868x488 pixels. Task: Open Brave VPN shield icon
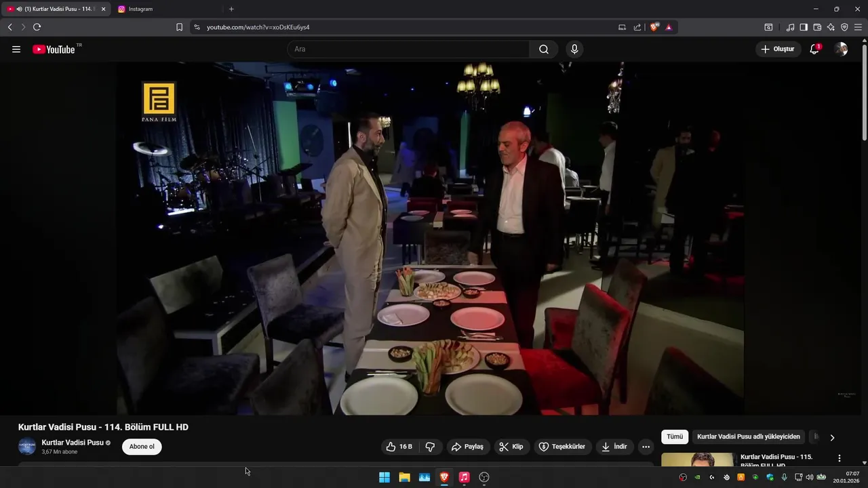844,27
